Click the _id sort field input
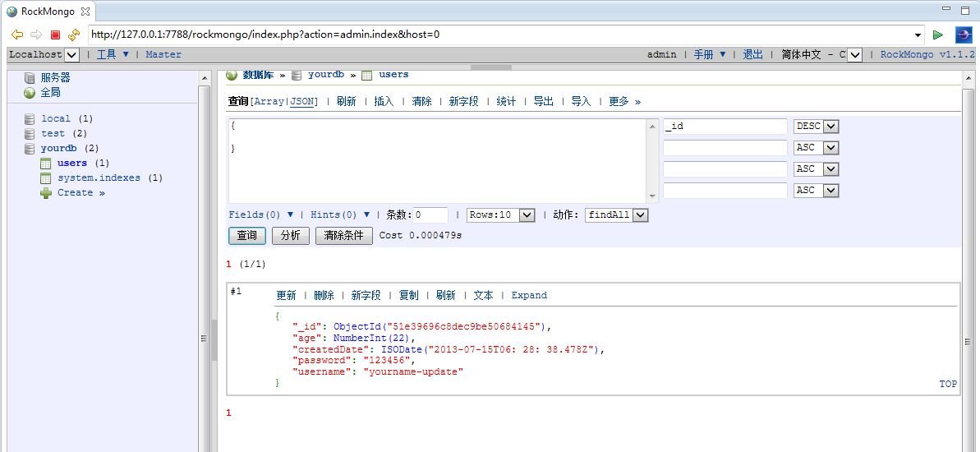980x452 pixels. (725, 127)
